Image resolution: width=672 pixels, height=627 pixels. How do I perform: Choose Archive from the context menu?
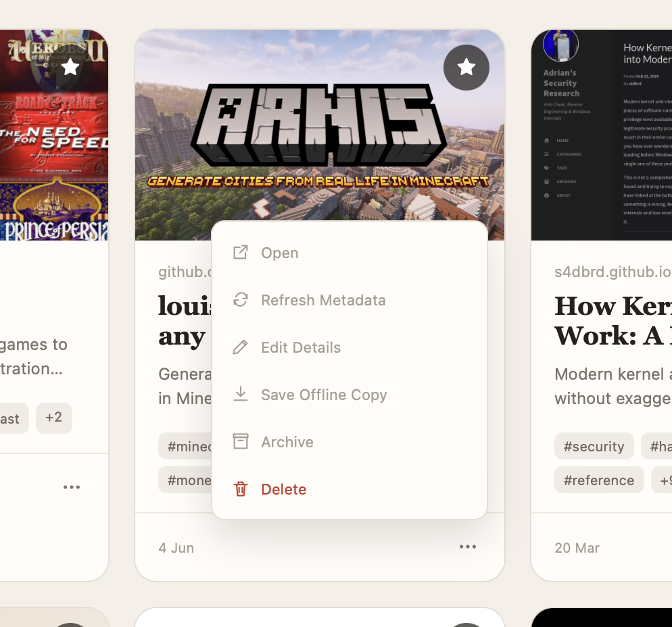350,442
